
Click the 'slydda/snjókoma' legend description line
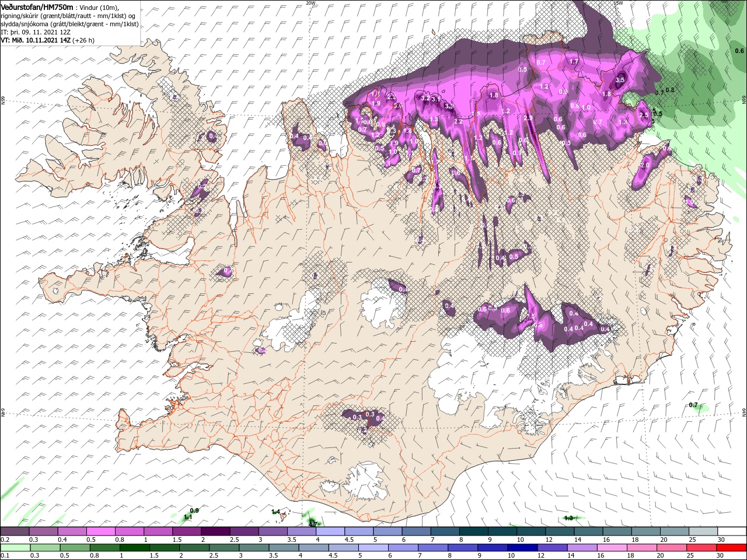point(69,24)
